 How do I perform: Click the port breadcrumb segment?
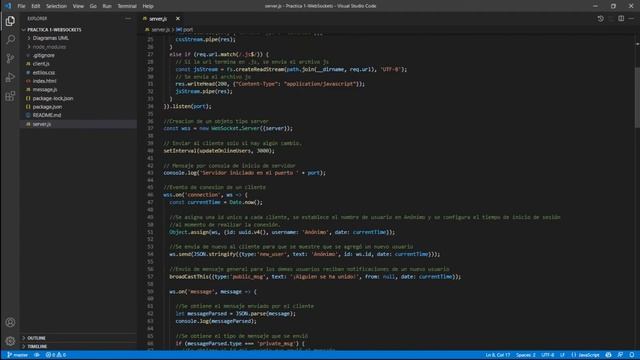coord(188,30)
